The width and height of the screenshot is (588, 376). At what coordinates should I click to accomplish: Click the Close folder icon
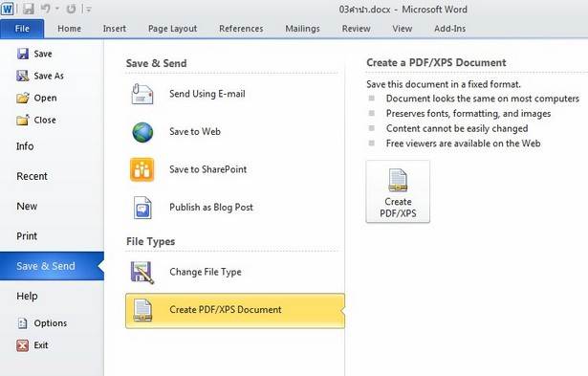pos(23,121)
